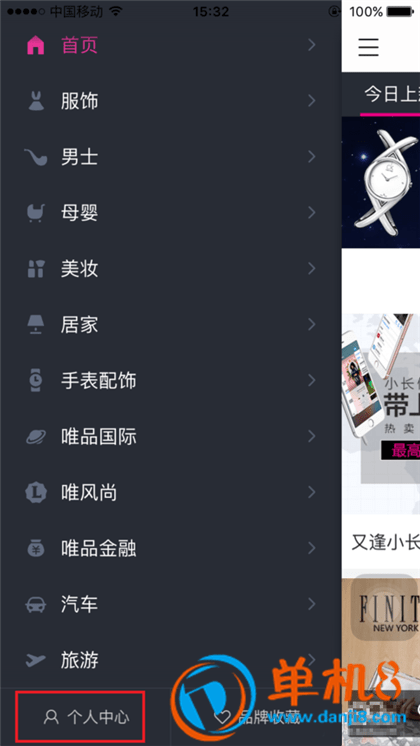Viewport: 420px width, 746px height.
Task: Tap the stroller icon for 母婴
Action: (x=36, y=213)
